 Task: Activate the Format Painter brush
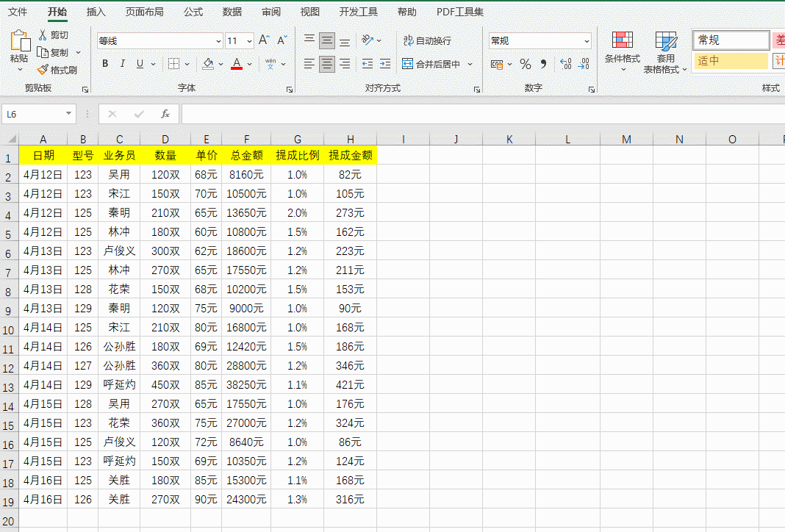coord(43,70)
